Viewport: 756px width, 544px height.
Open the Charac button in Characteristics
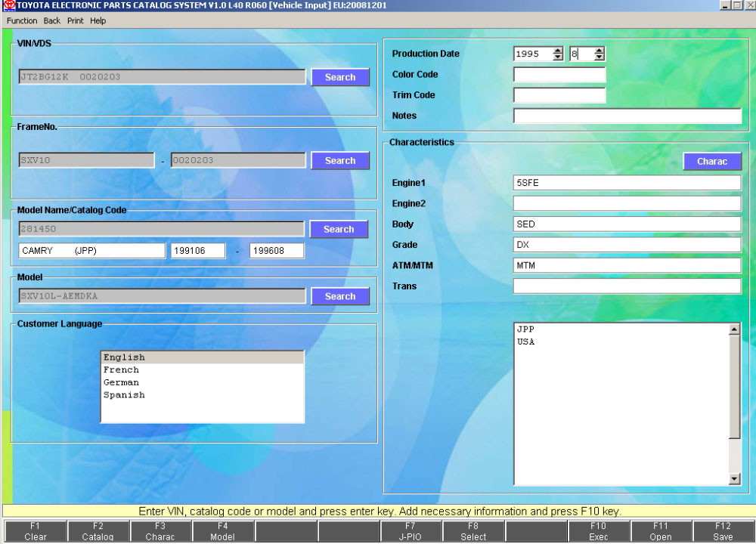pos(711,161)
